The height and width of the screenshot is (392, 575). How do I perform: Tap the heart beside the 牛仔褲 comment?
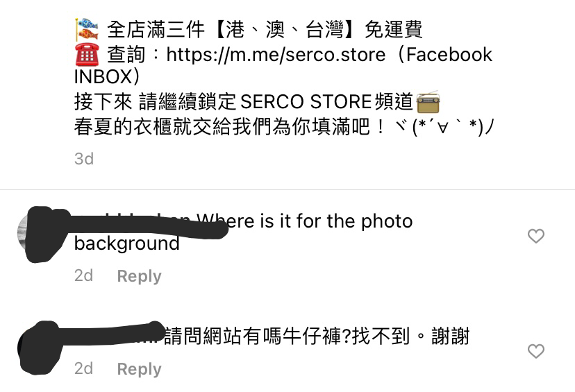point(535,351)
